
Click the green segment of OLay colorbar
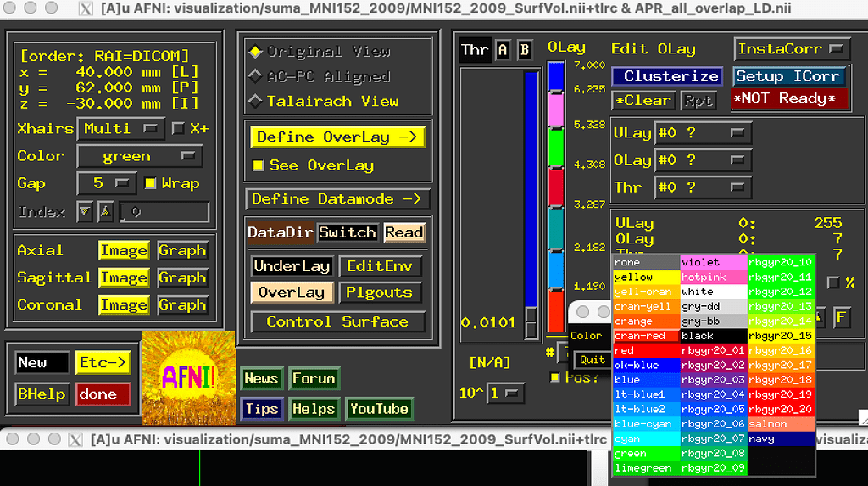tap(556, 147)
